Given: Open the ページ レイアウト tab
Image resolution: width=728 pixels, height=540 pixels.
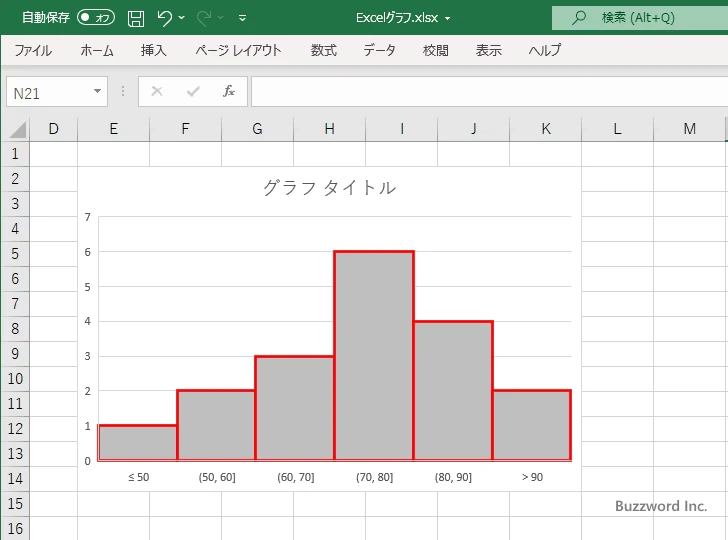Looking at the screenshot, I should (238, 50).
